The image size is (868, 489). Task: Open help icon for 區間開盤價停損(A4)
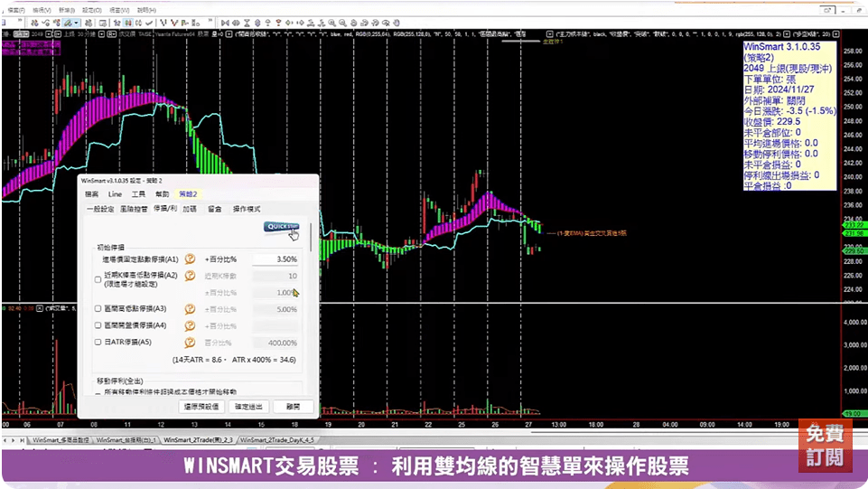(190, 325)
